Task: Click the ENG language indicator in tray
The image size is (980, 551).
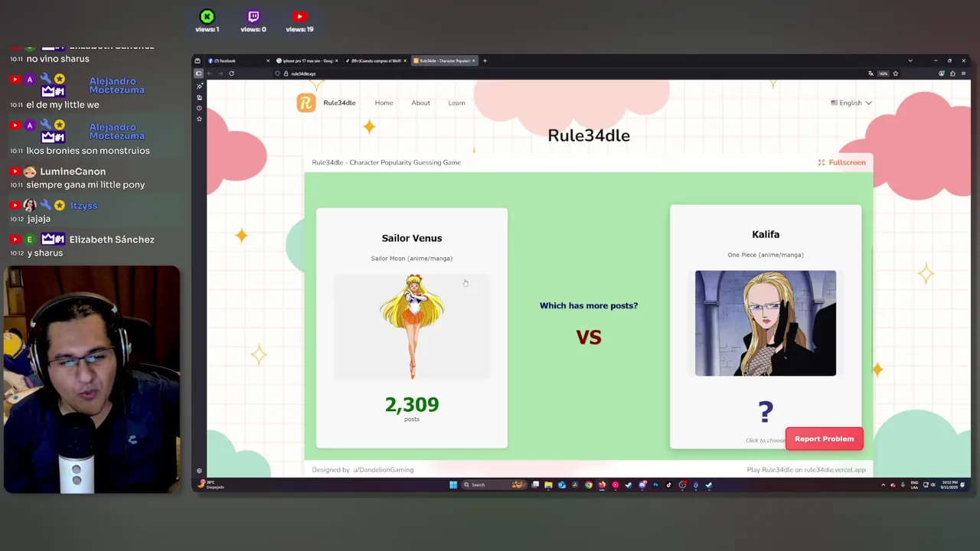Action: coord(914,484)
